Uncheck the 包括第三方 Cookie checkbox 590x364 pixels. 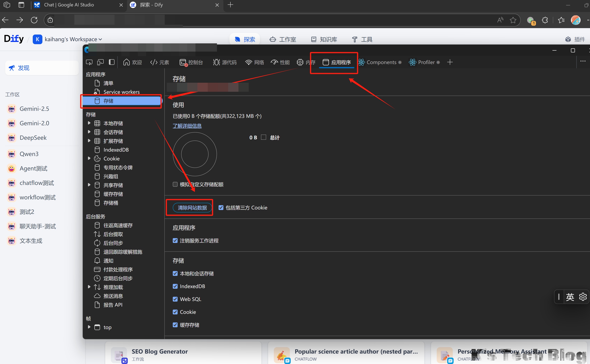click(221, 208)
